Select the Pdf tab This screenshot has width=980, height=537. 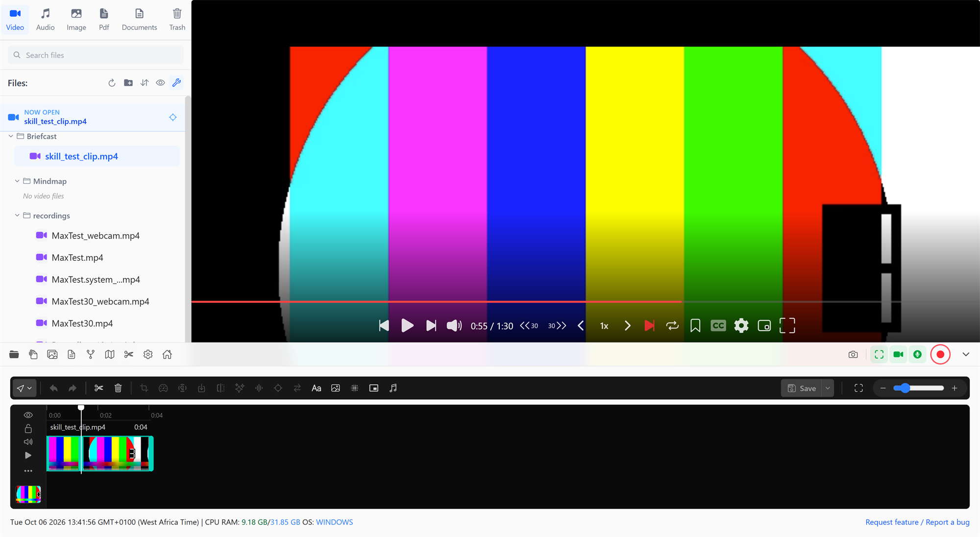tap(104, 20)
